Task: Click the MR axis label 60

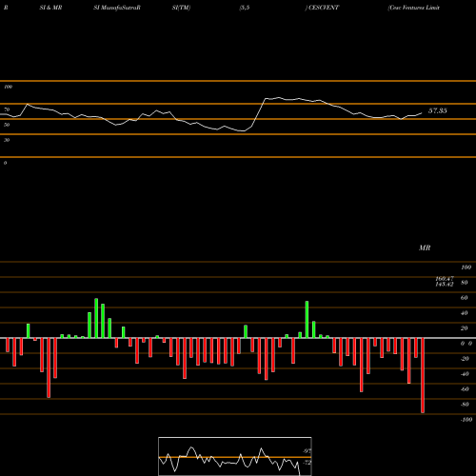Action: [464, 298]
